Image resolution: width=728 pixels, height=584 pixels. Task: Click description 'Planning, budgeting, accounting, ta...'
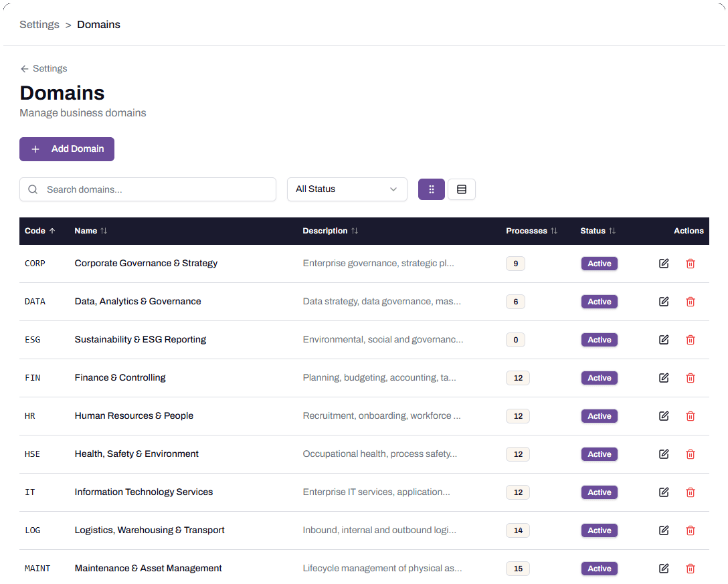pyautogui.click(x=379, y=377)
